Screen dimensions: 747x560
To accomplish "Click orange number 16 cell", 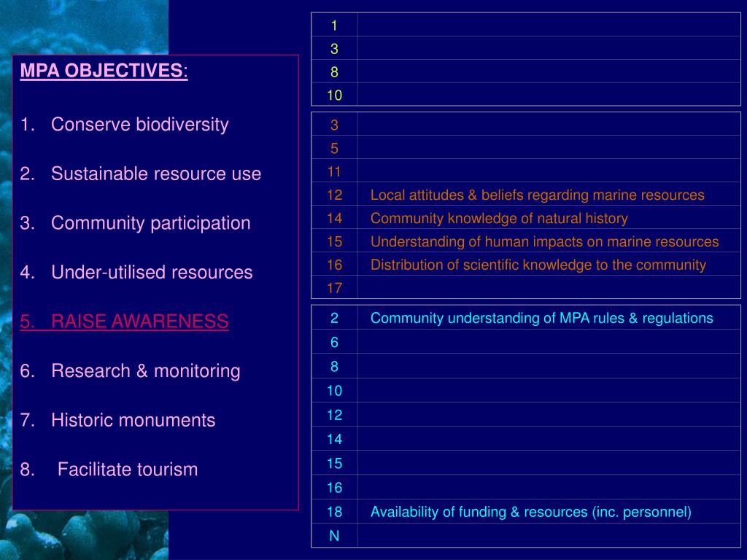I will [x=334, y=265].
